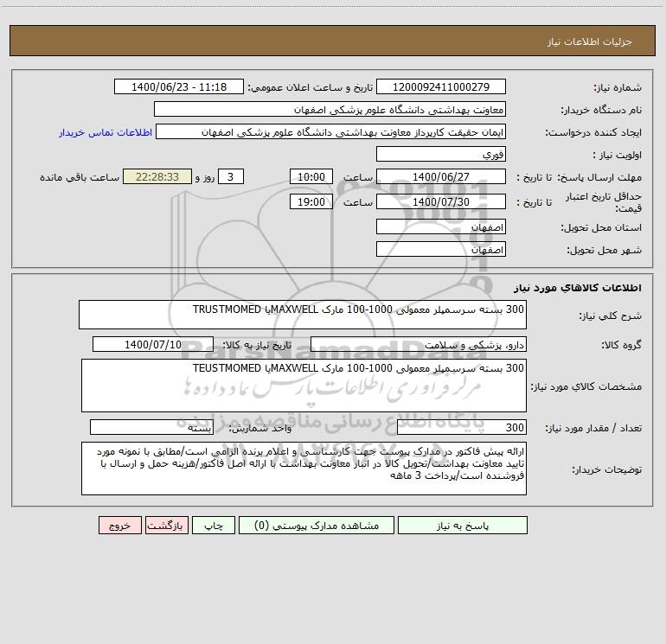Click the حداقل تاریخ اعتبار قیمت label
The width and height of the screenshot is (666, 644).
click(x=604, y=202)
